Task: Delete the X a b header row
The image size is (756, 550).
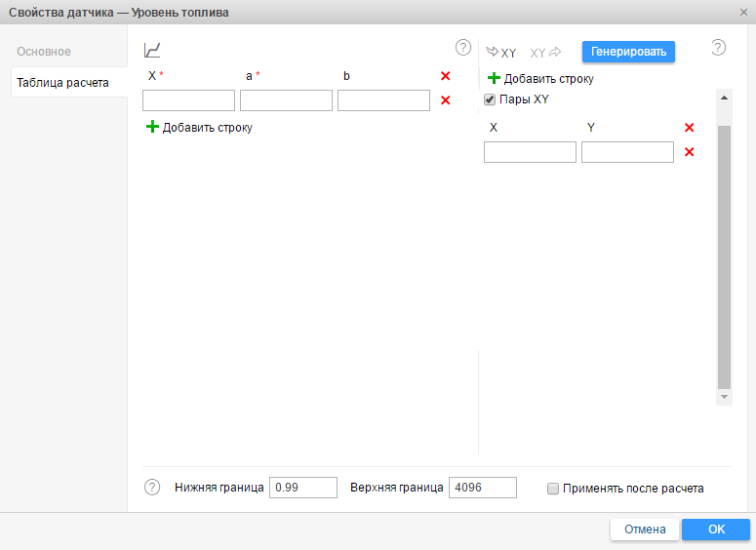Action: [x=445, y=76]
